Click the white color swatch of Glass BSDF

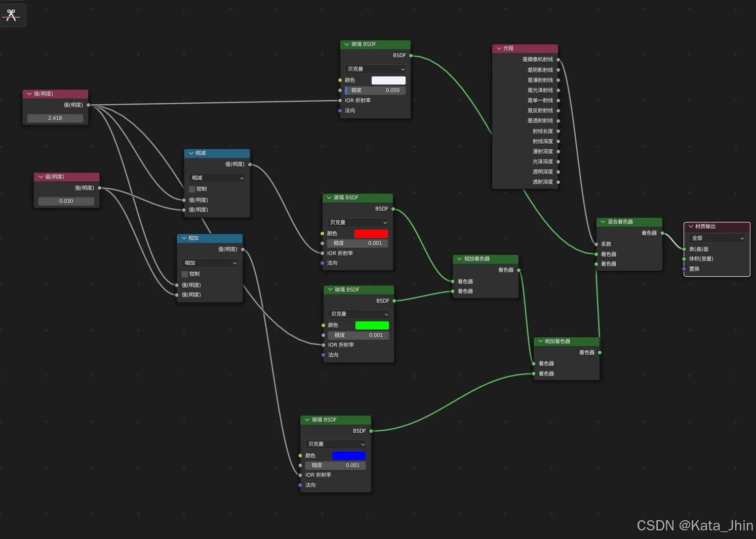tap(388, 80)
